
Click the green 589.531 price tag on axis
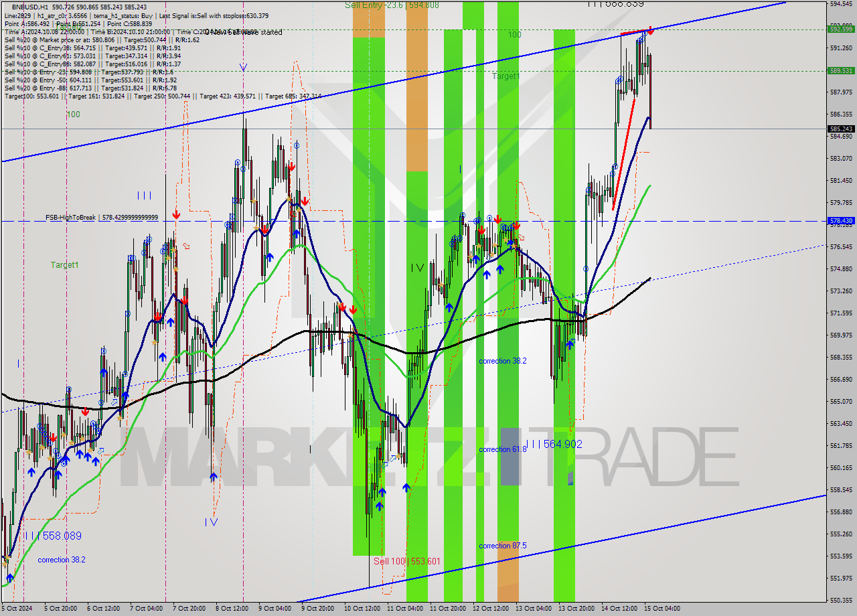click(841, 70)
